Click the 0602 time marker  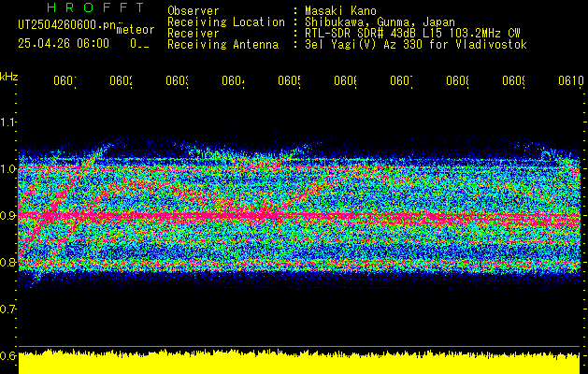tap(121, 80)
